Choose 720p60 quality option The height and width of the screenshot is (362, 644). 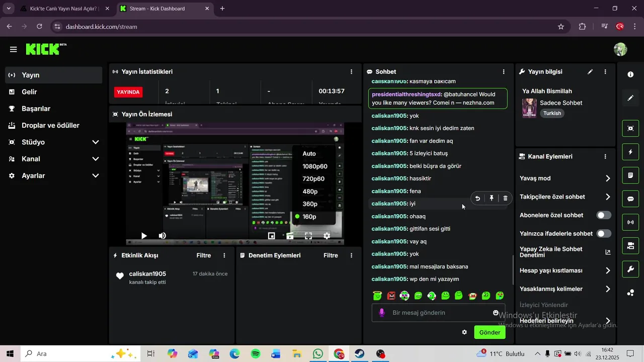click(313, 179)
